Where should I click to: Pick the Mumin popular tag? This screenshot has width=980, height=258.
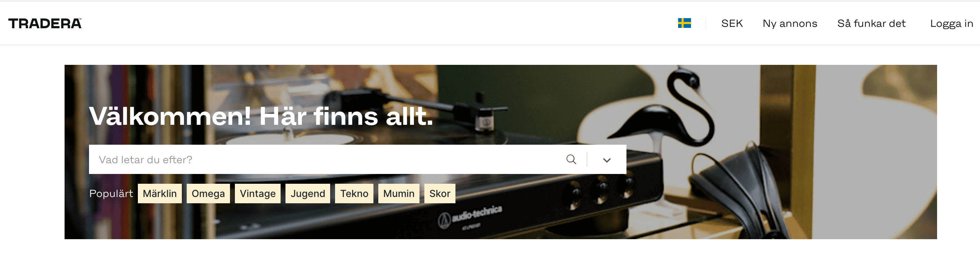coord(399,193)
